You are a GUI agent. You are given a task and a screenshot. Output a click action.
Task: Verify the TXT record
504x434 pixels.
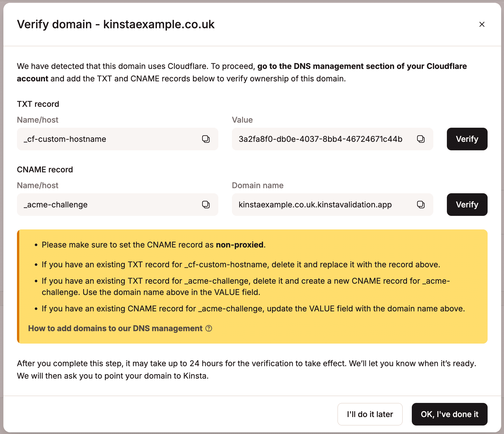click(x=467, y=139)
